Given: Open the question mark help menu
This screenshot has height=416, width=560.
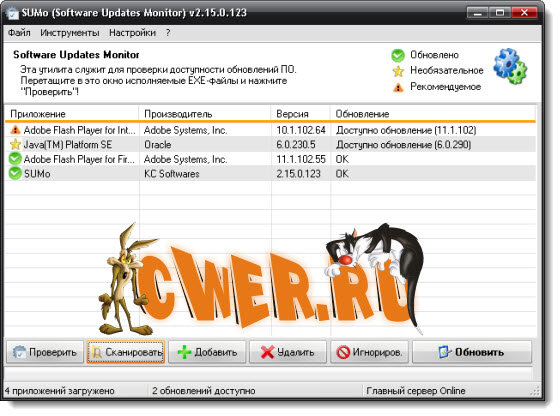Looking at the screenshot, I should pyautogui.click(x=168, y=33).
